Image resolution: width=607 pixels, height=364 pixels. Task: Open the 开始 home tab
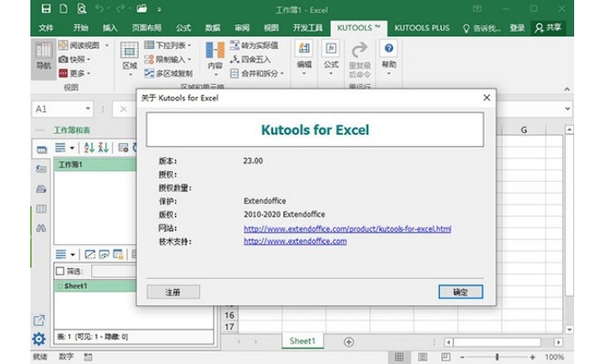tap(81, 28)
